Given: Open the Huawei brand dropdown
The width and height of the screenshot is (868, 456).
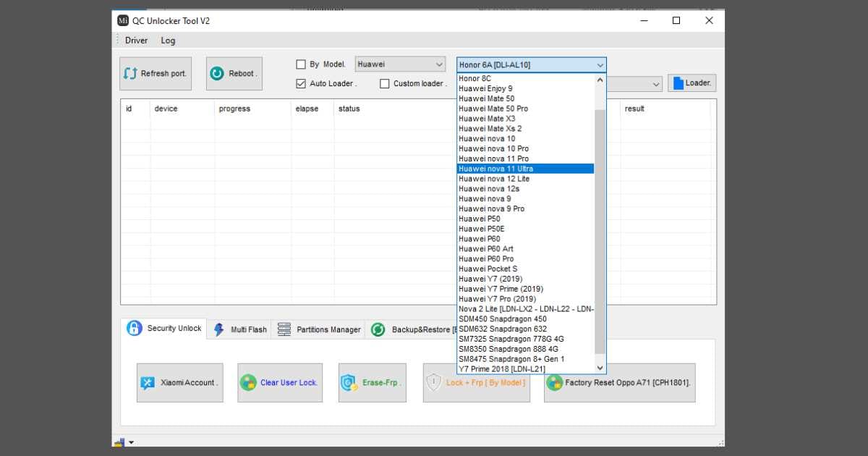Looking at the screenshot, I should [400, 64].
